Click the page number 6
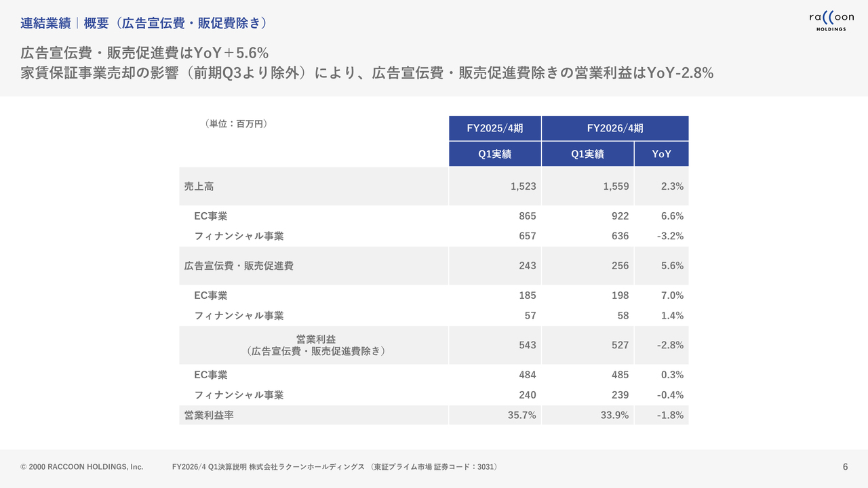This screenshot has width=868, height=488. (x=845, y=467)
